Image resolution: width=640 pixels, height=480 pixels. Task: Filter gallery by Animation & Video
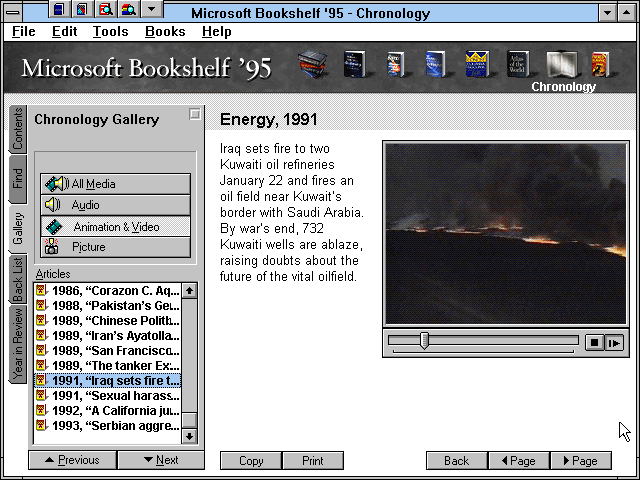click(116, 227)
